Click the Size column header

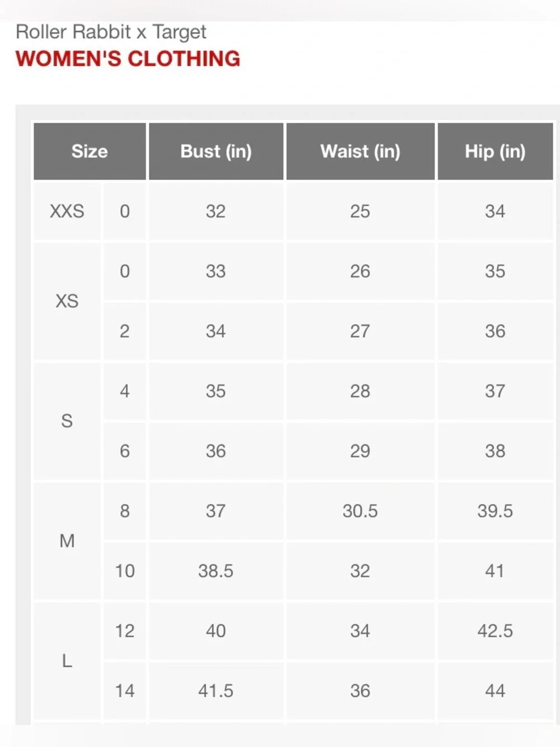click(90, 151)
